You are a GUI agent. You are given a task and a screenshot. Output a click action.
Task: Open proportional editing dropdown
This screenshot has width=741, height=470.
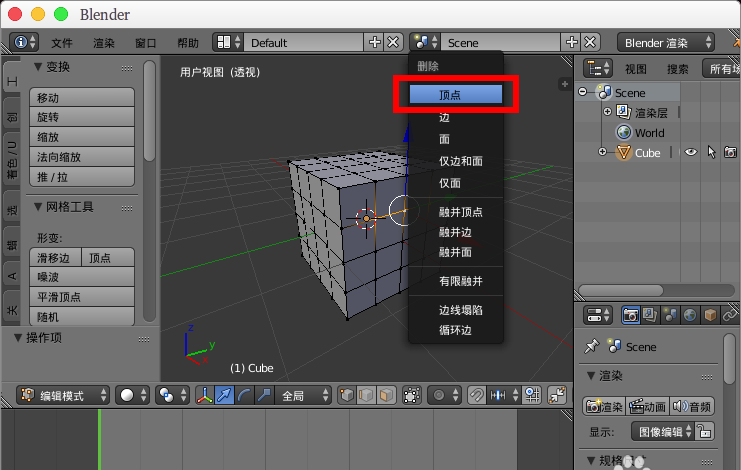pyautogui.click(x=444, y=395)
